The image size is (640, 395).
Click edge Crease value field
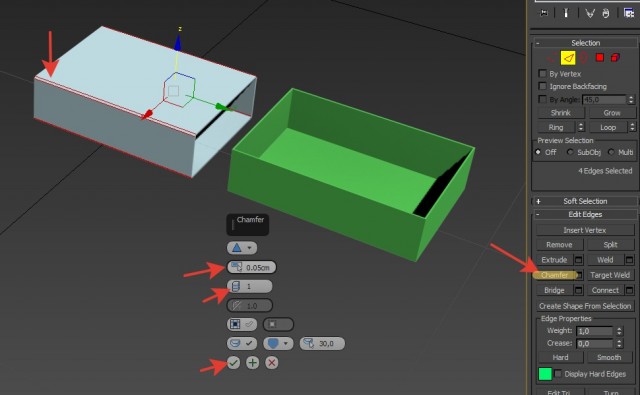pos(594,344)
